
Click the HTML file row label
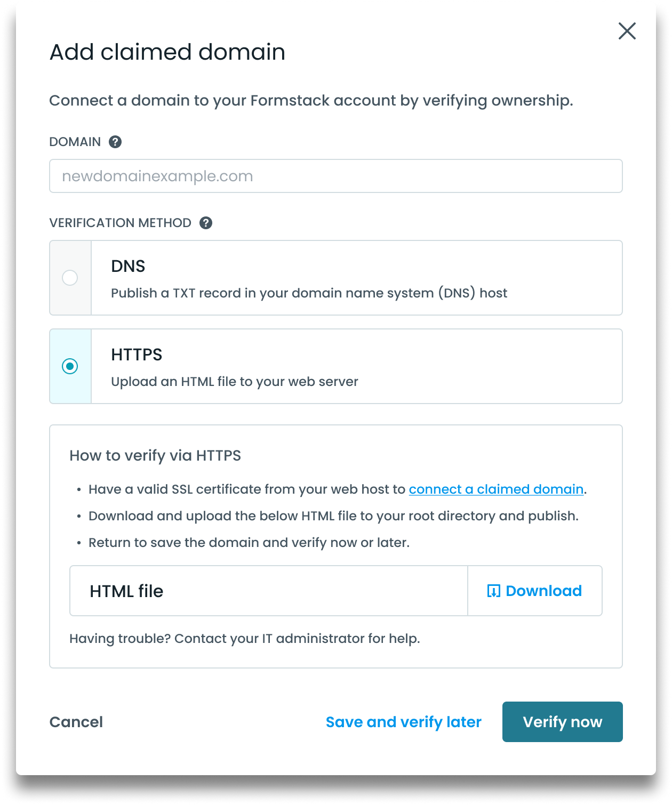126,591
